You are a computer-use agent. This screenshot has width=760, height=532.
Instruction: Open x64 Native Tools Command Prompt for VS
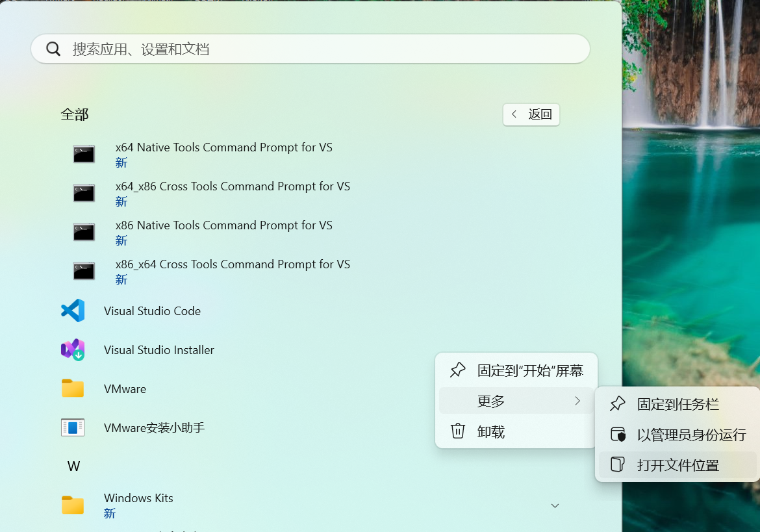224,147
